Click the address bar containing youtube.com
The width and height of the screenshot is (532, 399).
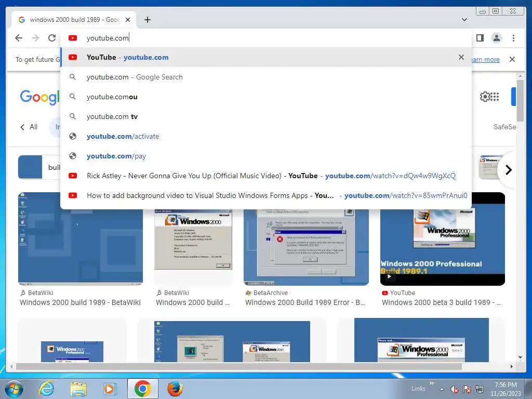point(266,38)
